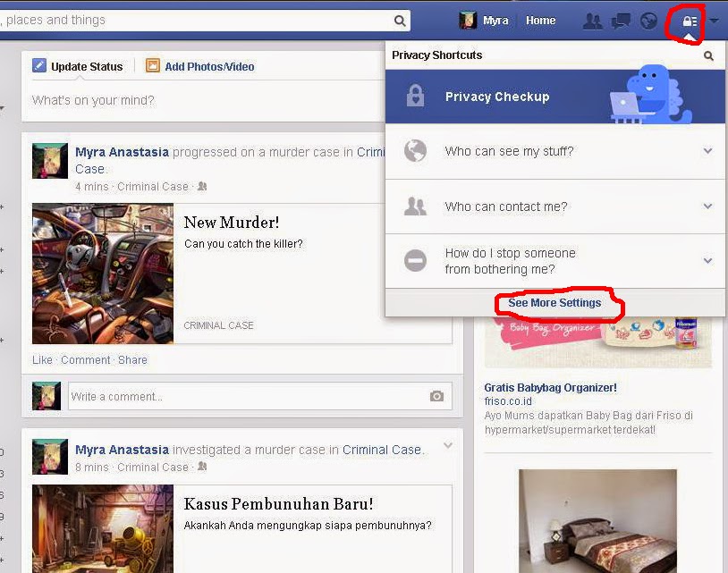Open notifications globe icon
Image resolution: width=728 pixels, height=573 pixels.
click(648, 21)
